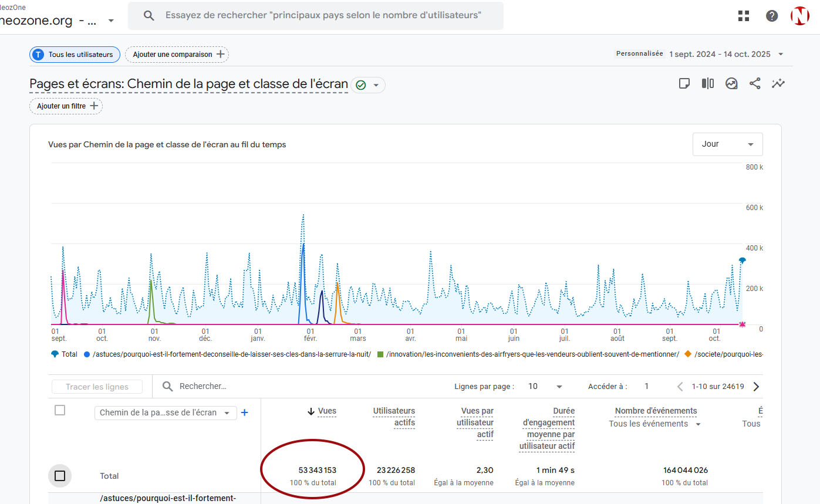Open the user account avatar

pyautogui.click(x=799, y=16)
